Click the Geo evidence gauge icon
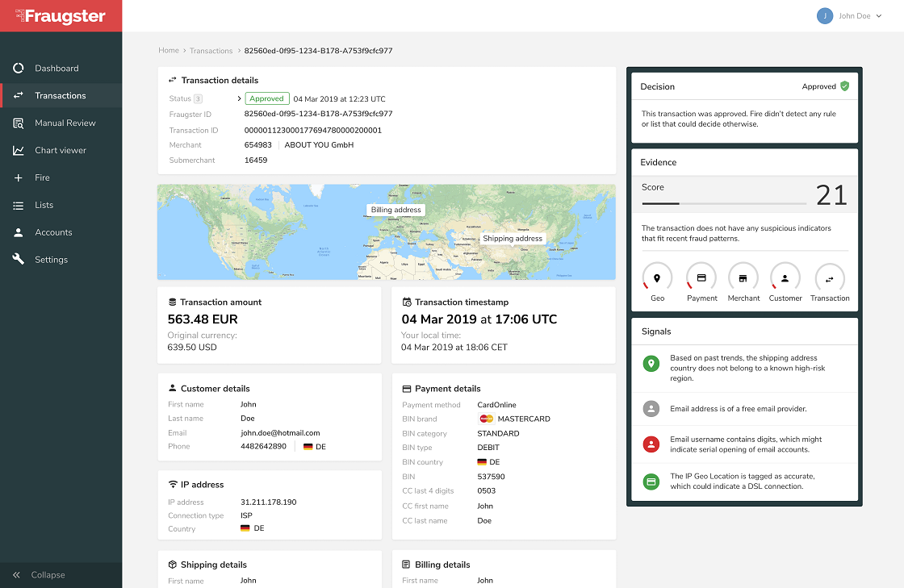 point(657,278)
